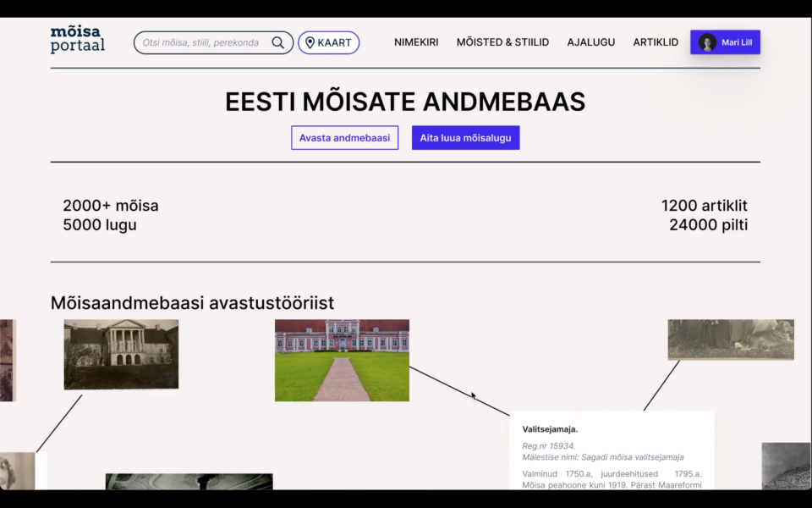The width and height of the screenshot is (812, 508).
Task: Open the sepia group photo thumbnail
Action: [731, 340]
